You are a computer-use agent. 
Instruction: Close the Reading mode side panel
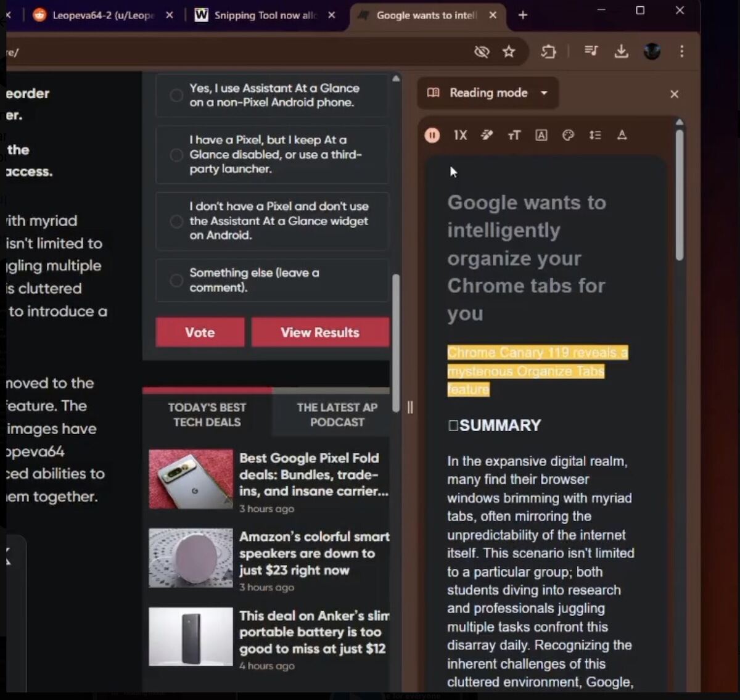[x=674, y=94]
